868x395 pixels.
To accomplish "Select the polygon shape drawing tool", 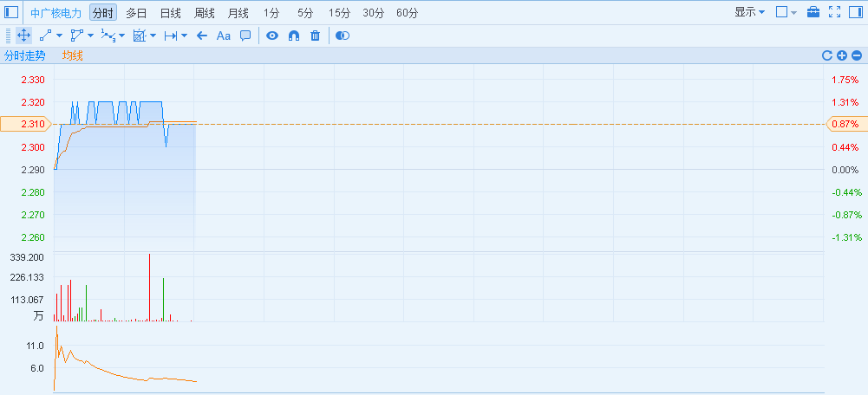I will (76, 36).
